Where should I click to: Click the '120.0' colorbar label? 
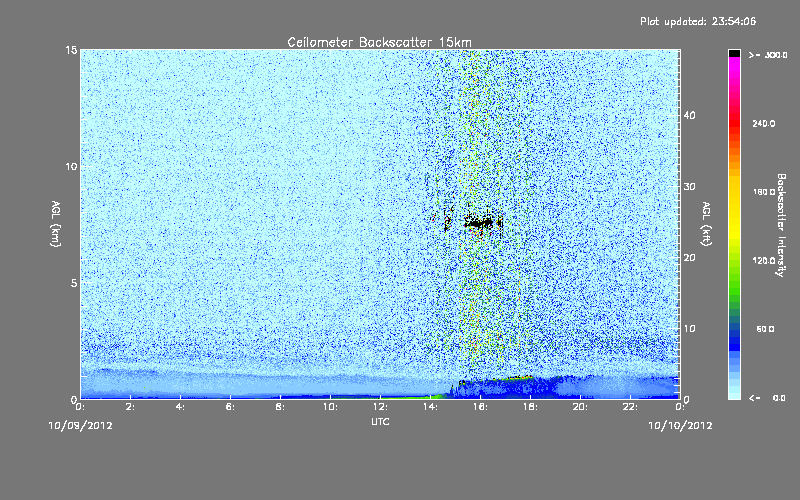tap(763, 260)
